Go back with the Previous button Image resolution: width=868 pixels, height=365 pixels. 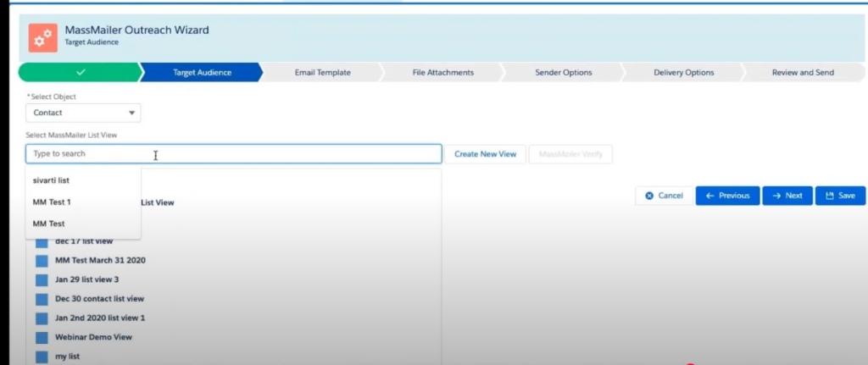[728, 196]
